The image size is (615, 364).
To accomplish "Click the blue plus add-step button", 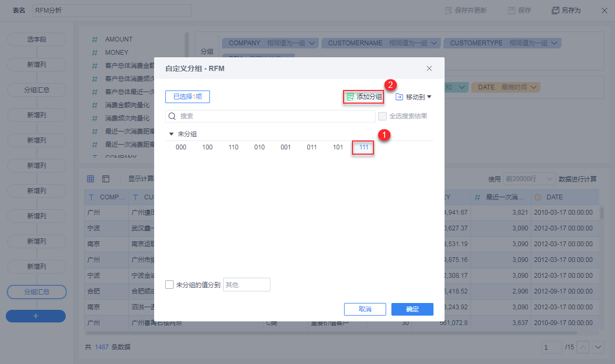I will tap(36, 316).
